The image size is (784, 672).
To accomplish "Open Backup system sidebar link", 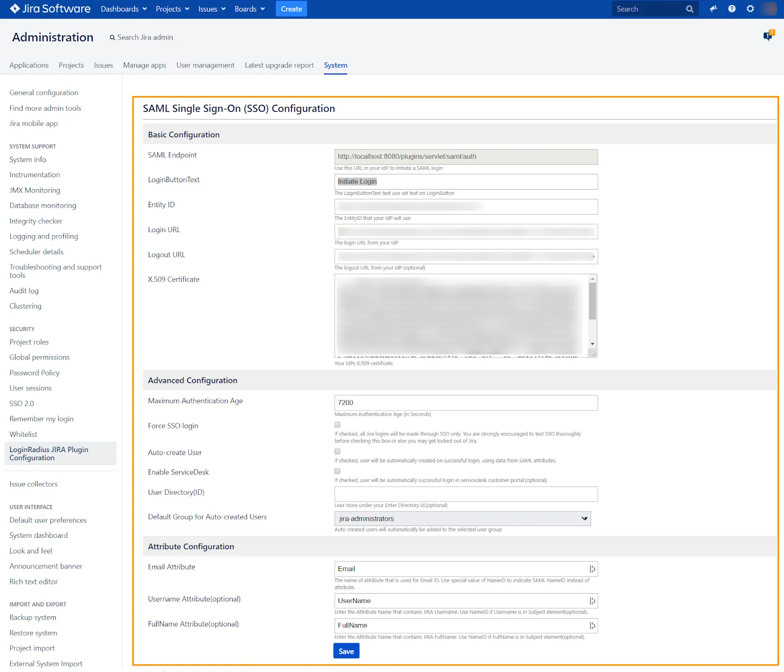I will coord(33,618).
